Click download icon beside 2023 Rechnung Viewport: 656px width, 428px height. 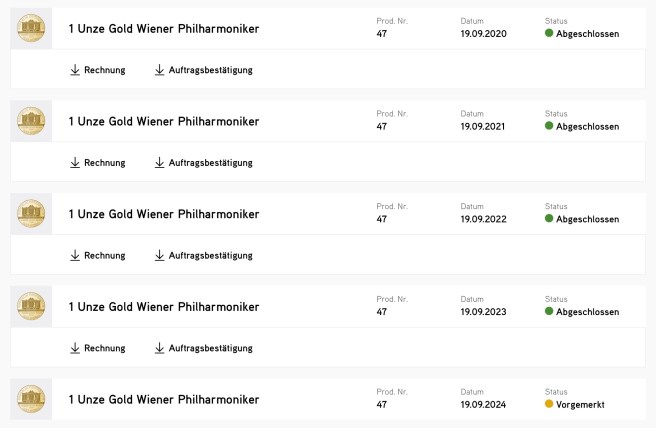(75, 348)
